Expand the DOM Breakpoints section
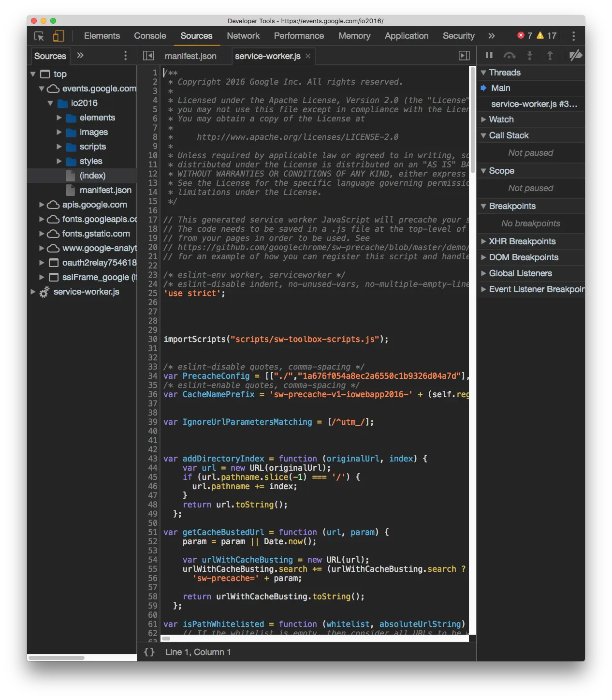The image size is (612, 700). (531, 257)
